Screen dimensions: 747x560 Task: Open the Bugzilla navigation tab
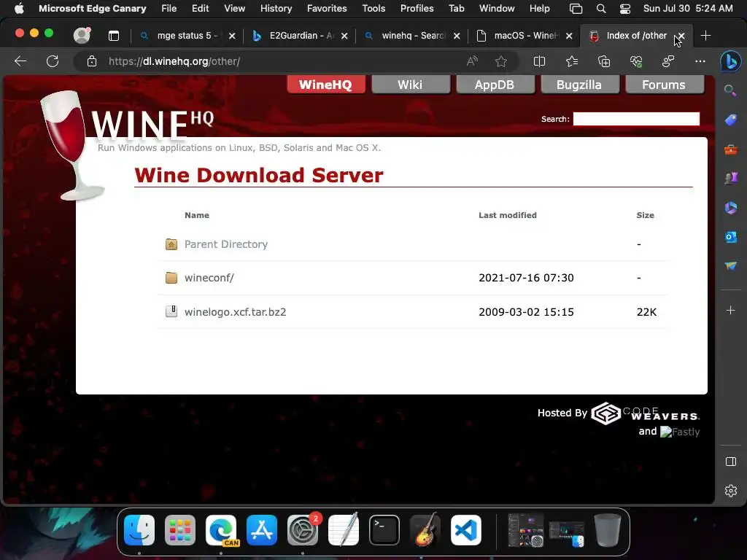click(578, 85)
